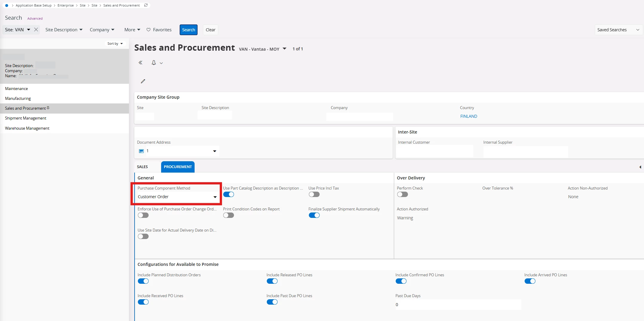Open Manufacturing in the side menu

click(64, 98)
